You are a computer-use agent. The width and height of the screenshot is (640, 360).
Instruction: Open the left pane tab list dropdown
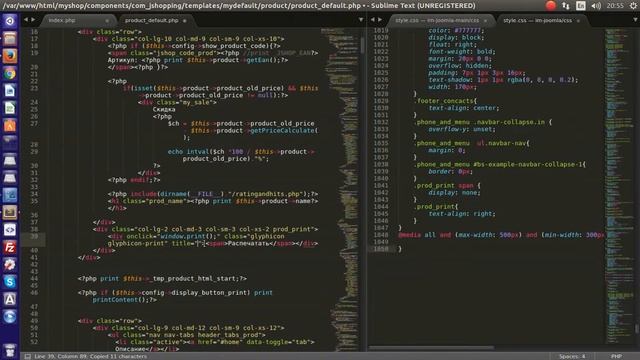click(361, 20)
